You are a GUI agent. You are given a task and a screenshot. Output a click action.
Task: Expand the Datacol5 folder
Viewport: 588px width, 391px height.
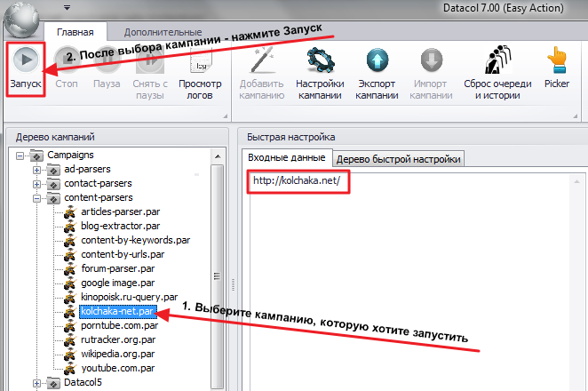(x=36, y=383)
